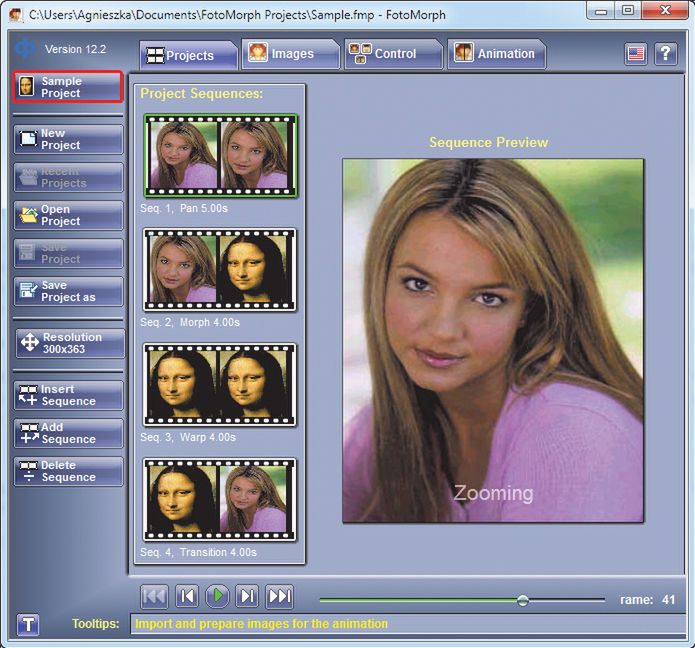Click the tooltip text about importing images
Viewport: 695px width, 648px height.
pyautogui.click(x=261, y=624)
